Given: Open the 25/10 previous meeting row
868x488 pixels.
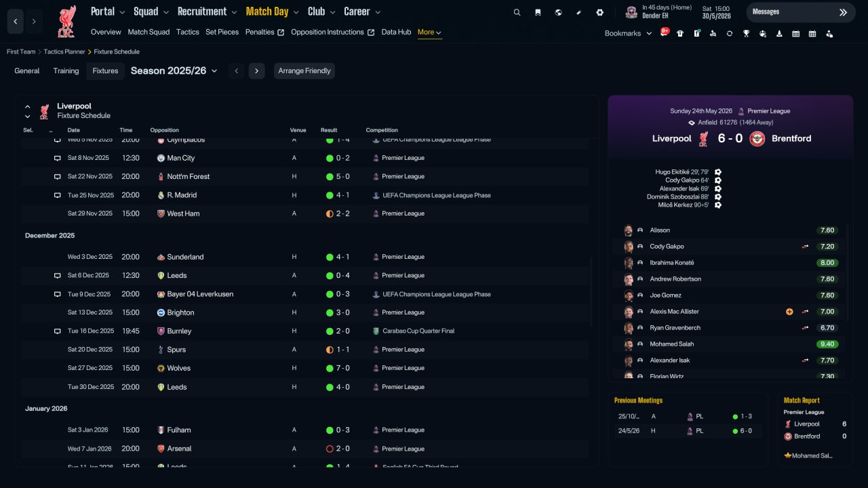Looking at the screenshot, I should coord(688,417).
